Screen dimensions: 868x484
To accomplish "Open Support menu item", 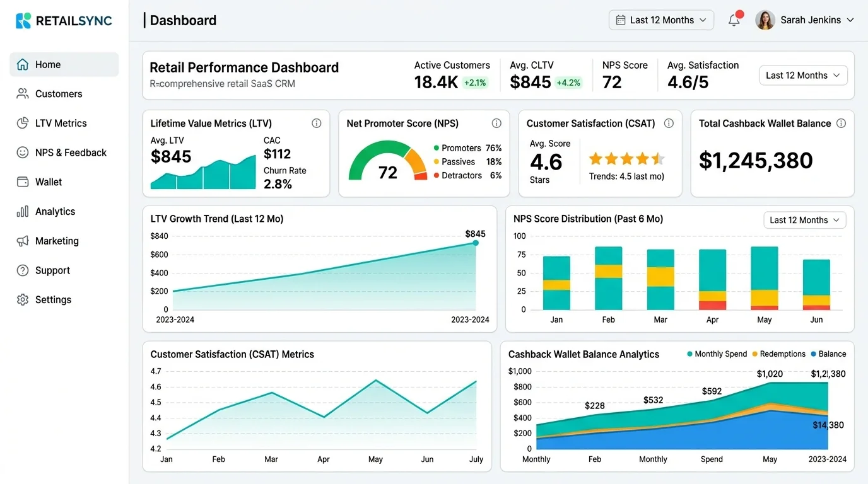I will [x=64, y=270].
